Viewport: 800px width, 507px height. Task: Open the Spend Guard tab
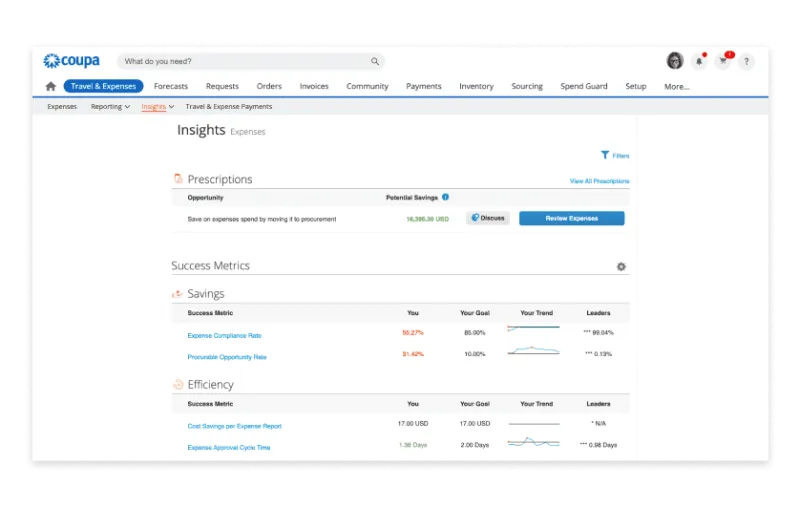(x=584, y=86)
